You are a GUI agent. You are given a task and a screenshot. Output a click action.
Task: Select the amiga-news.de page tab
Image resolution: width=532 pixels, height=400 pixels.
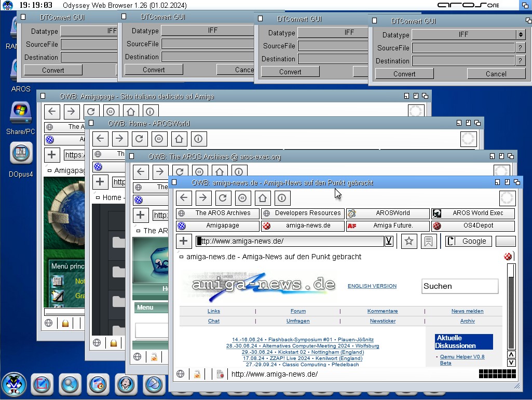click(x=274, y=257)
